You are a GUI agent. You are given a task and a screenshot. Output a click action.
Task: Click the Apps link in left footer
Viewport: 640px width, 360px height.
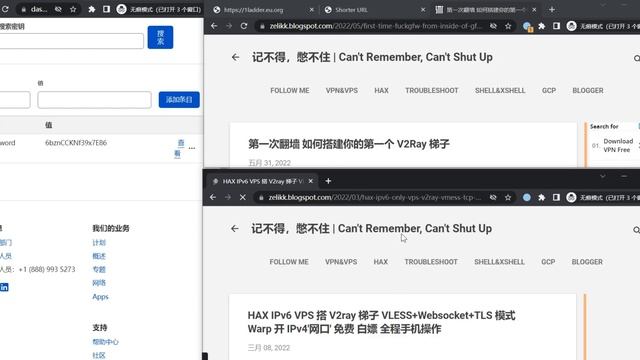pyautogui.click(x=100, y=297)
